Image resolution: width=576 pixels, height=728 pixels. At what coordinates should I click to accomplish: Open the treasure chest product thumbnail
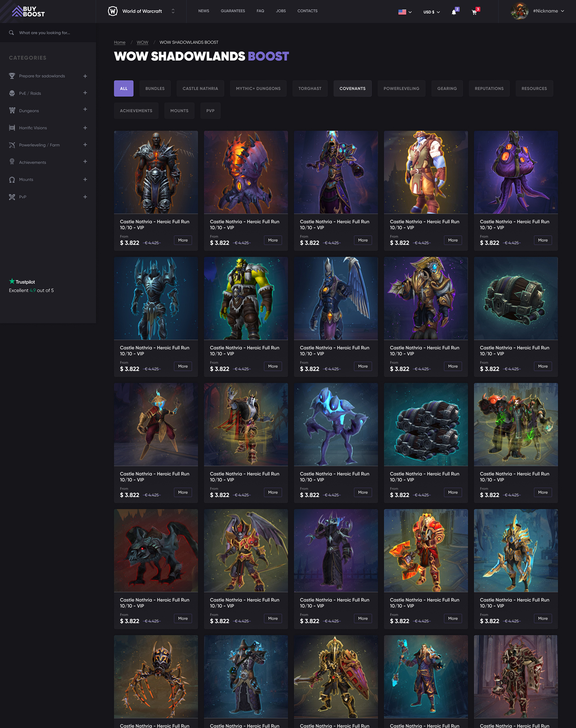coord(516,298)
